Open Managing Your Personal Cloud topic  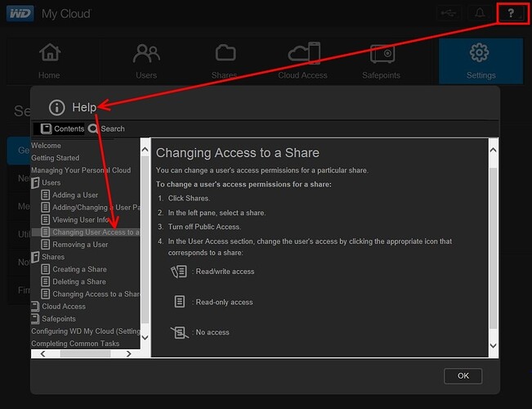point(81,170)
